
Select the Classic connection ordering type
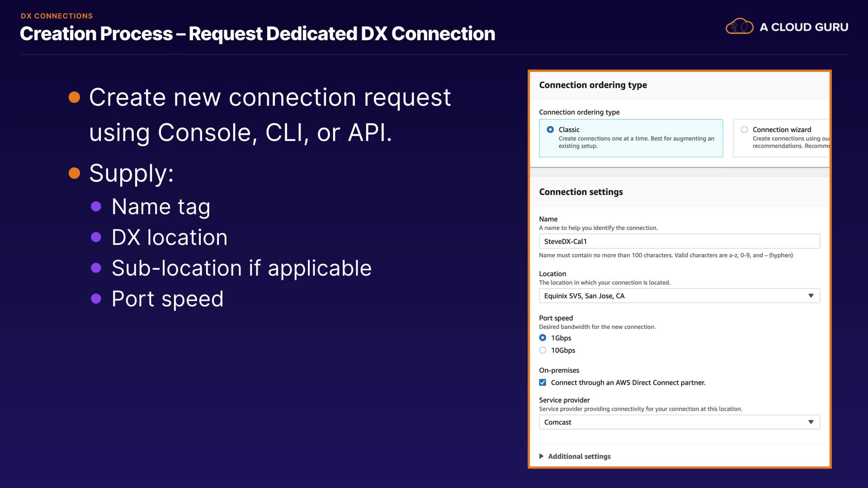(550, 130)
